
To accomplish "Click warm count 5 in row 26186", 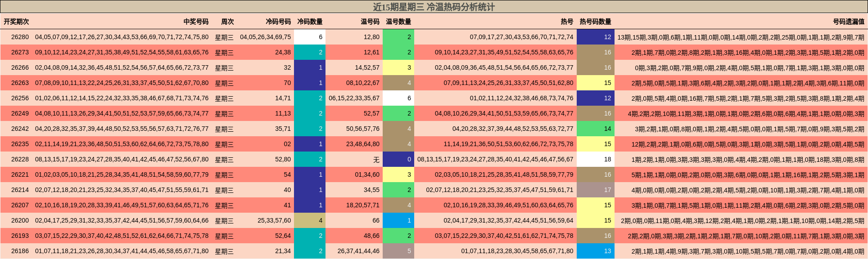I will (398, 251).
